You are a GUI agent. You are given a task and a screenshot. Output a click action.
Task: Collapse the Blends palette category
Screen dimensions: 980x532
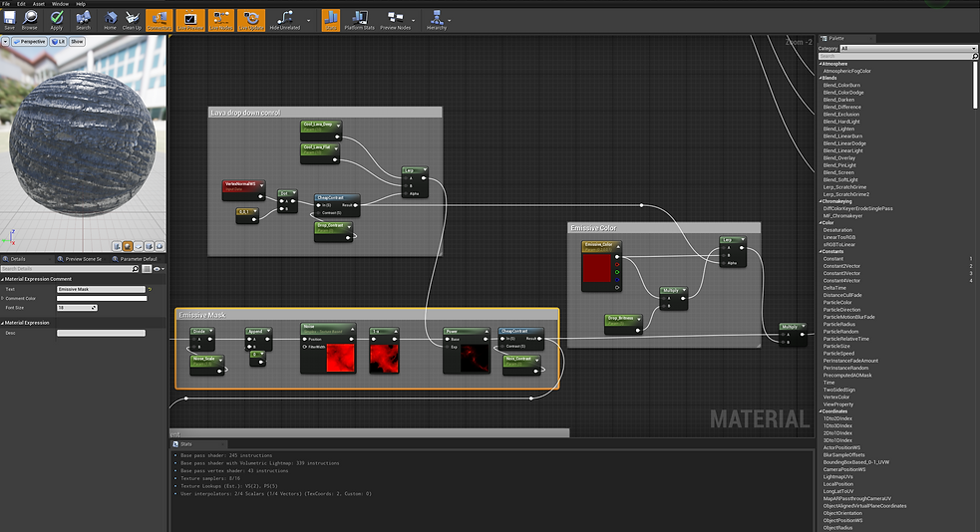pyautogui.click(x=820, y=78)
